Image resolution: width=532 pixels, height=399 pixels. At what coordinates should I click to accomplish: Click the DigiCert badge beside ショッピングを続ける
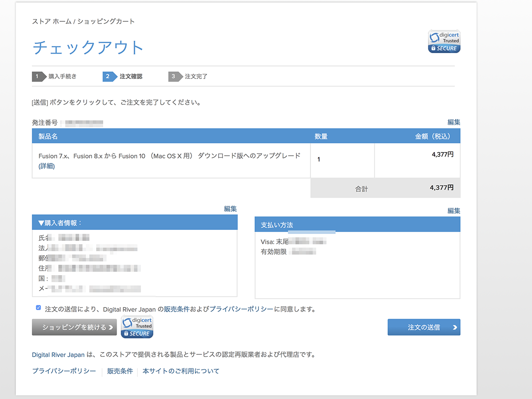click(x=137, y=327)
